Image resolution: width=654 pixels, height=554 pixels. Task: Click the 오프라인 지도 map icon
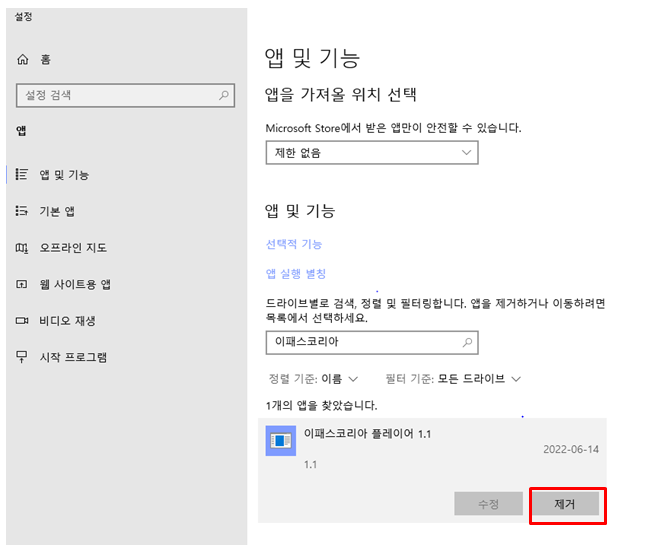coord(22,248)
